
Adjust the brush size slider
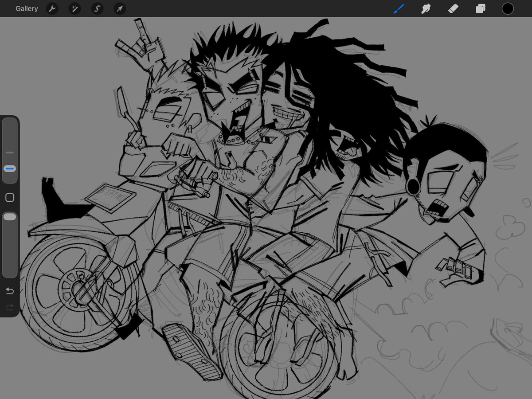pos(10,151)
